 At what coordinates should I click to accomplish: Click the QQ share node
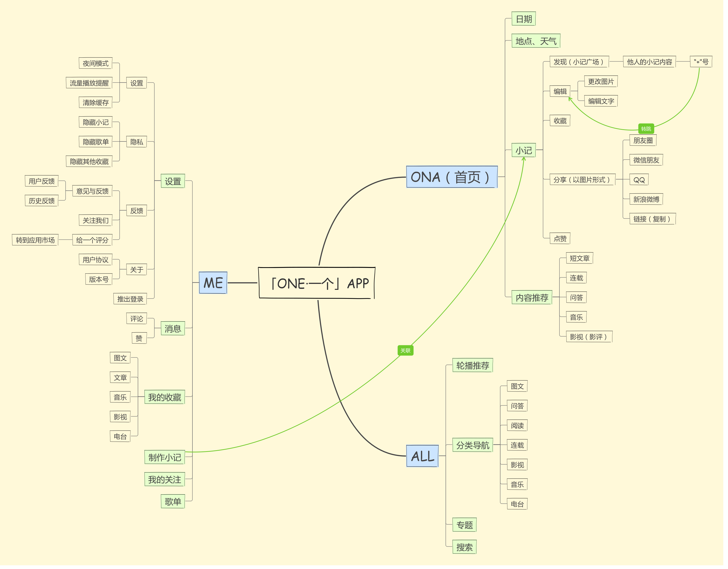[643, 181]
